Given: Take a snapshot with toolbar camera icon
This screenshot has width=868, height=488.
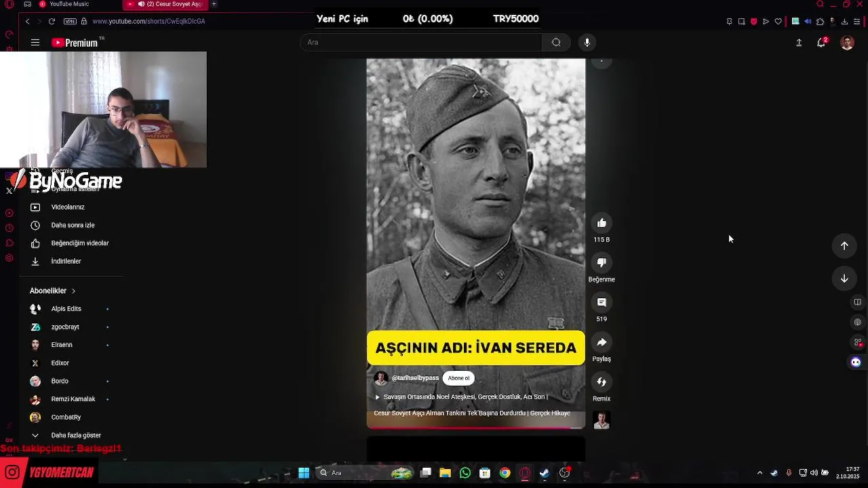Looking at the screenshot, I should tap(741, 22).
